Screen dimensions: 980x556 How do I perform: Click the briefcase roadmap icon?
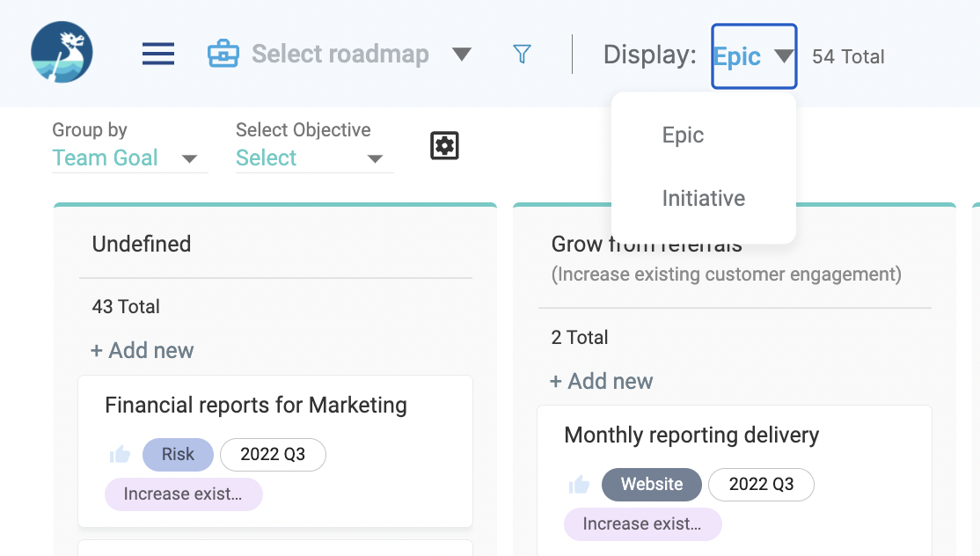223,54
